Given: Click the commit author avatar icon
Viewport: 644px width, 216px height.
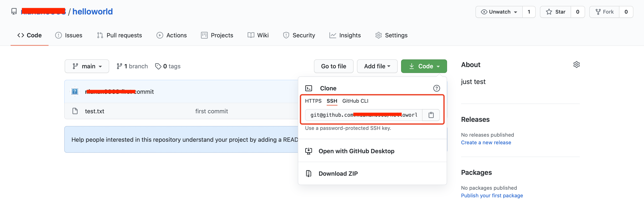Looking at the screenshot, I should pyautogui.click(x=75, y=92).
